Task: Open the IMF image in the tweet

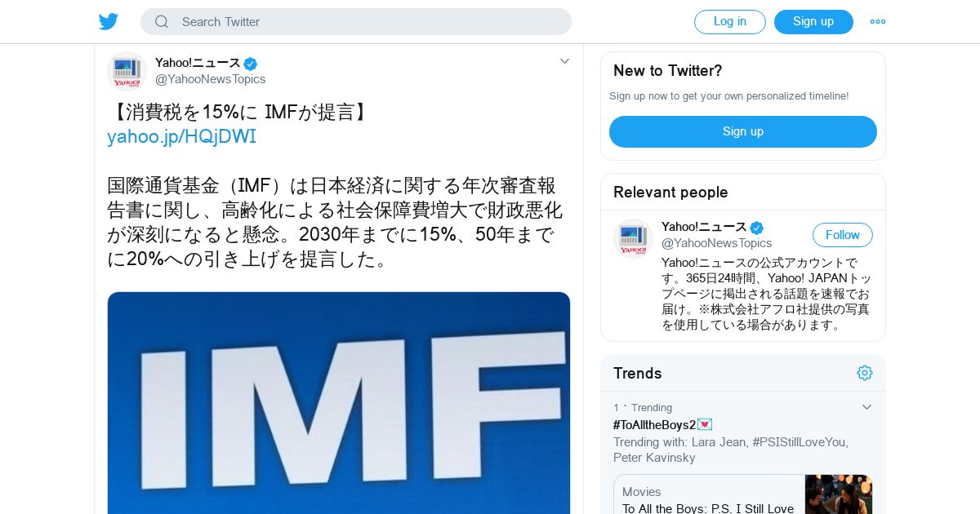Action: coord(339,403)
